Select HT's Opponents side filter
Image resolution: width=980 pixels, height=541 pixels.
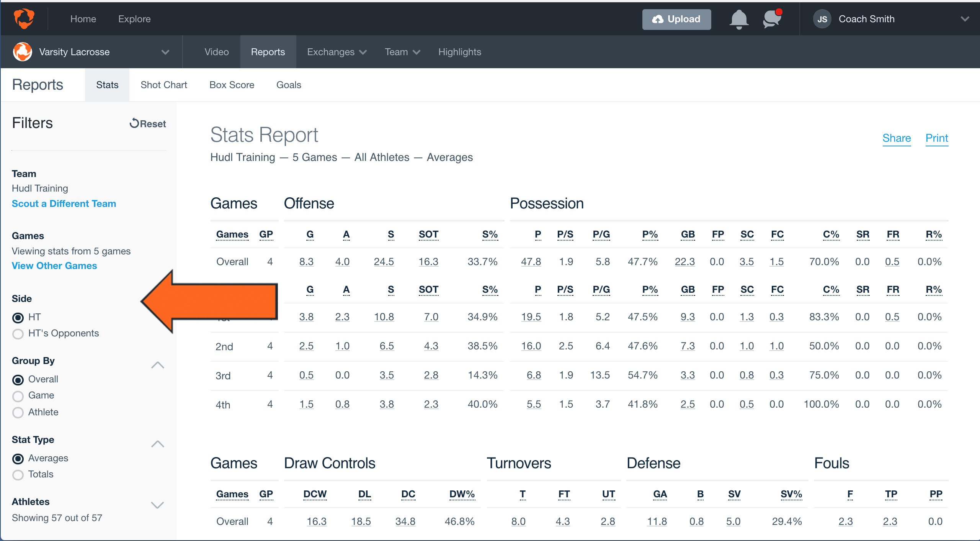(x=18, y=333)
